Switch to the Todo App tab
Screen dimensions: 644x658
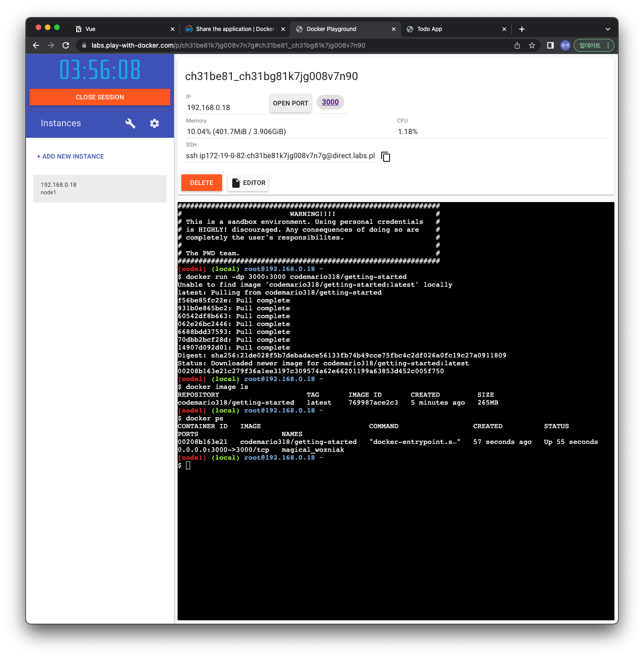point(456,29)
